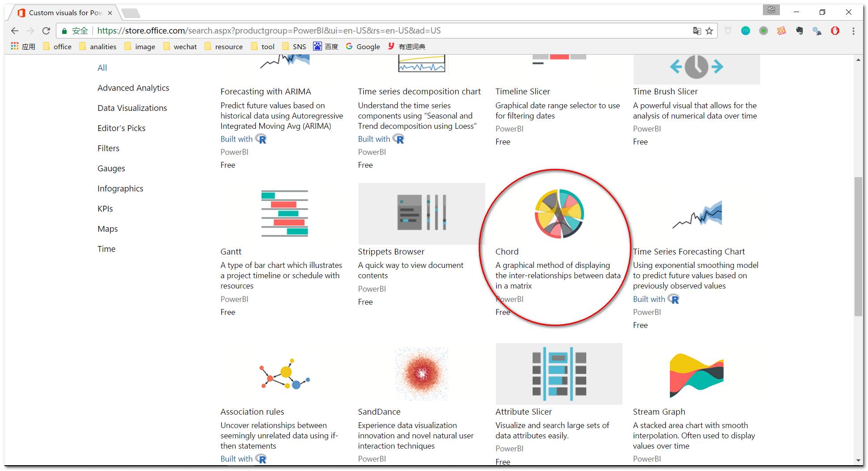The height and width of the screenshot is (471, 868).
Task: Open a new browser tab
Action: (x=131, y=13)
